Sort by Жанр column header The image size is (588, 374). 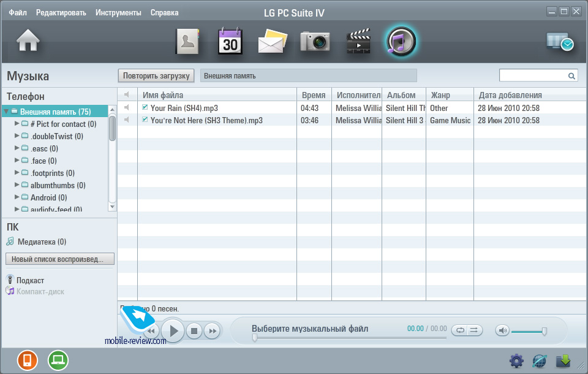450,95
